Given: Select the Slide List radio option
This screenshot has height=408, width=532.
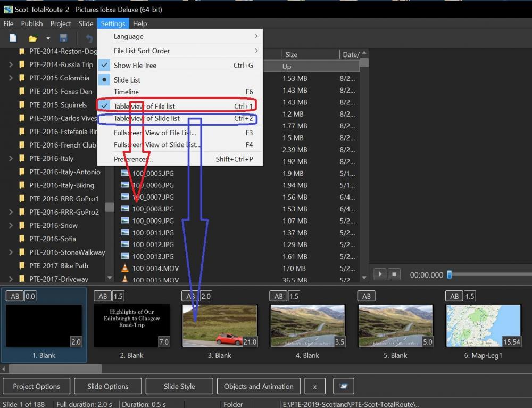Looking at the screenshot, I should (127, 80).
